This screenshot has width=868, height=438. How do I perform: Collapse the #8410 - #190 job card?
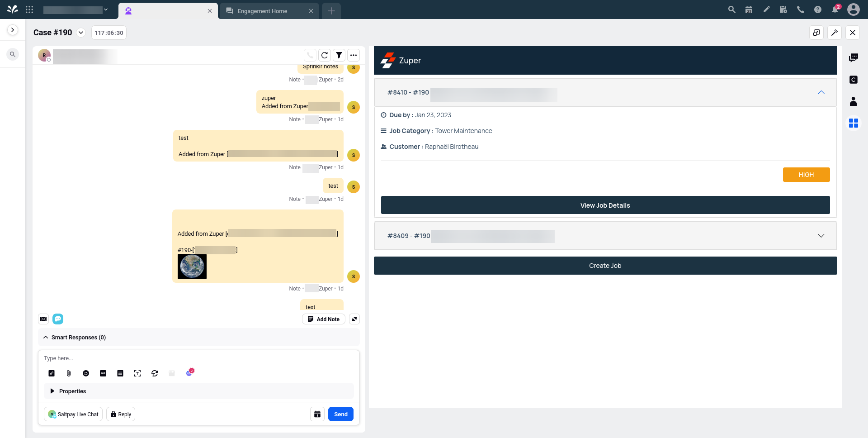tap(821, 92)
